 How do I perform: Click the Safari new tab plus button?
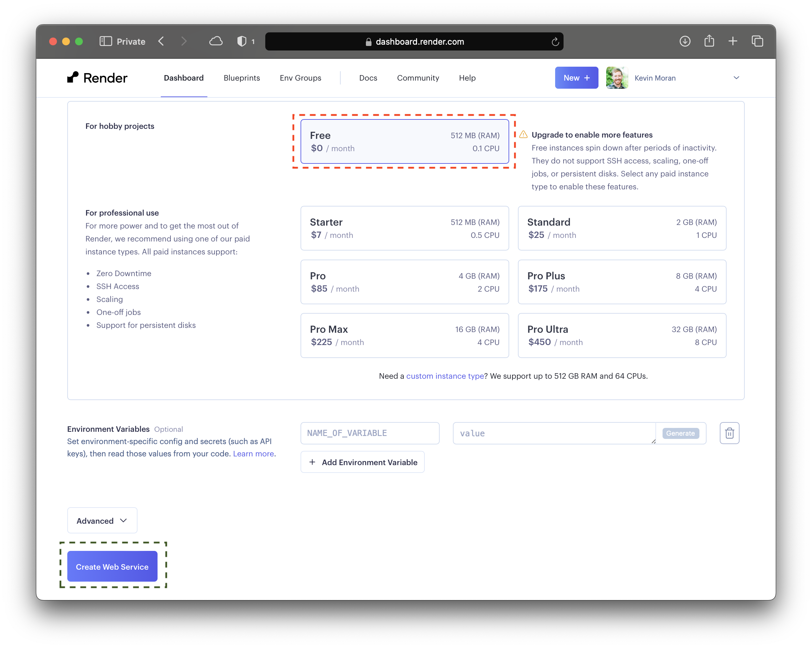pos(733,41)
